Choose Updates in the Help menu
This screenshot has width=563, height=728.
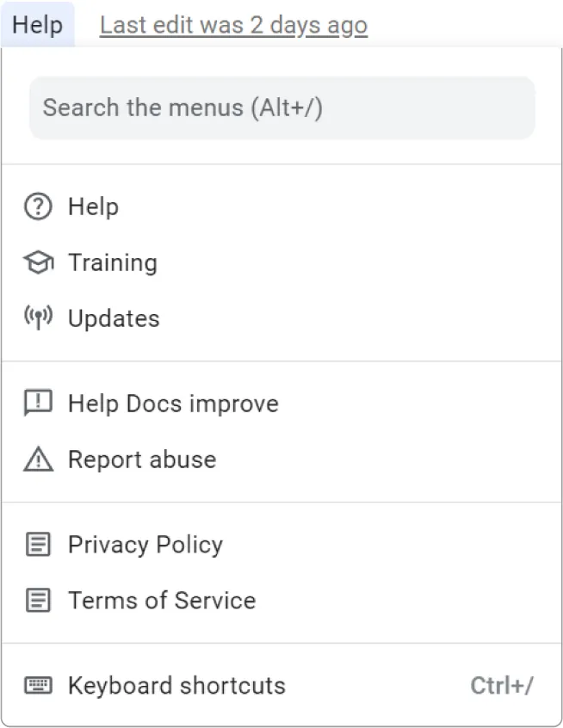(x=114, y=318)
